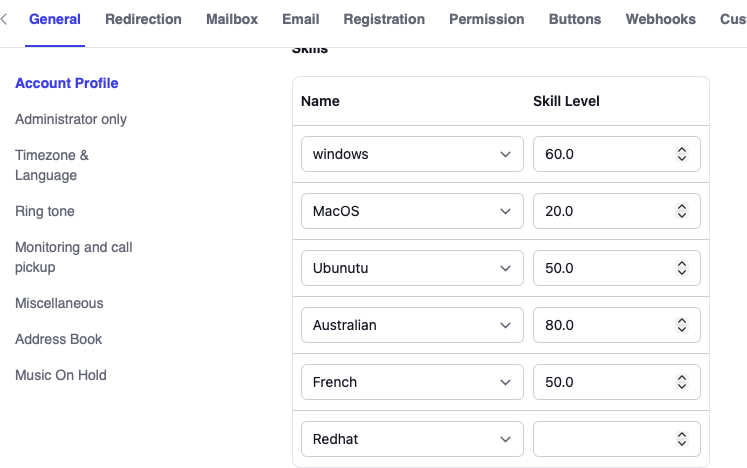Open the Ubunutu skill name dropdown
This screenshot has height=468, width=747.
[x=412, y=268]
